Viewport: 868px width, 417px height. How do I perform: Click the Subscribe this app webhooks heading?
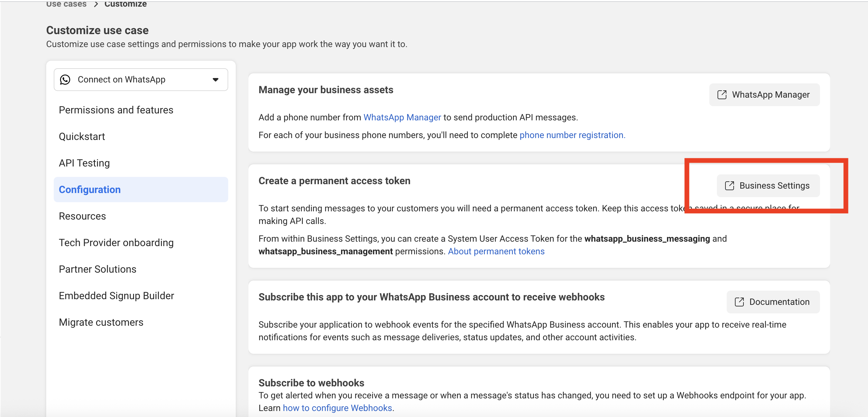tap(432, 297)
